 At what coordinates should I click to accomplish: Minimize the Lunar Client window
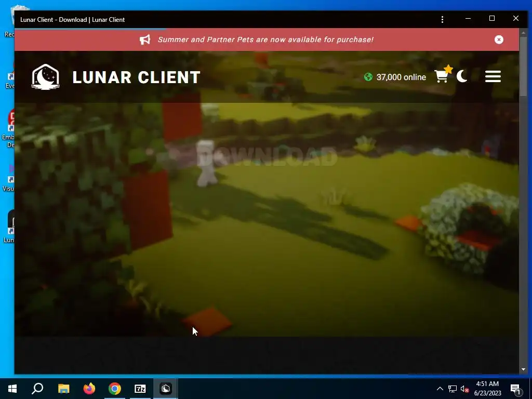point(468,19)
